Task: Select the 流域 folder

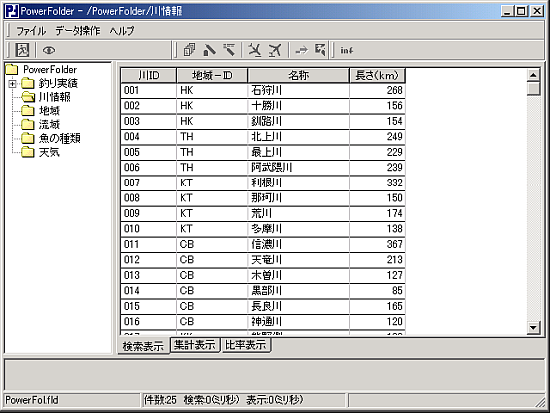Action: tap(49, 125)
